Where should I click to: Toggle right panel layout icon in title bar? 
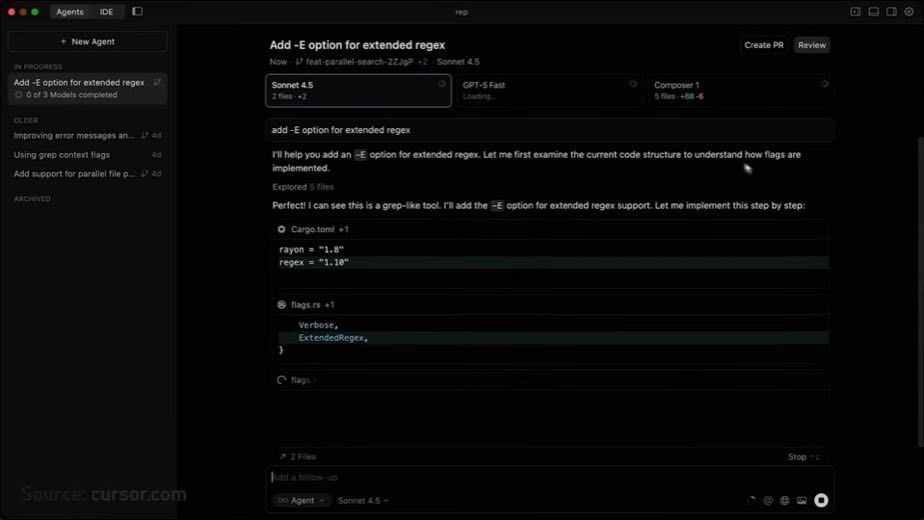[891, 11]
